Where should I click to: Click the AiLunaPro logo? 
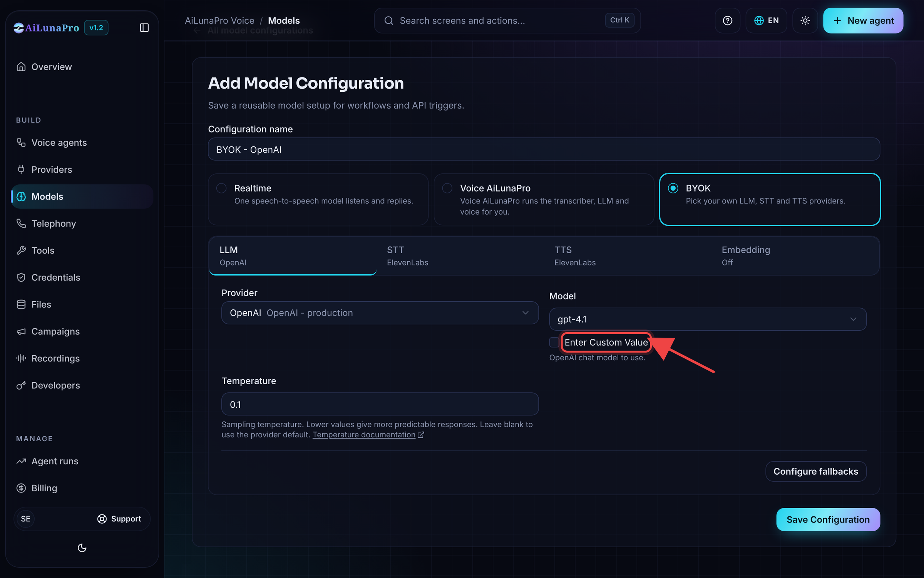(x=46, y=28)
